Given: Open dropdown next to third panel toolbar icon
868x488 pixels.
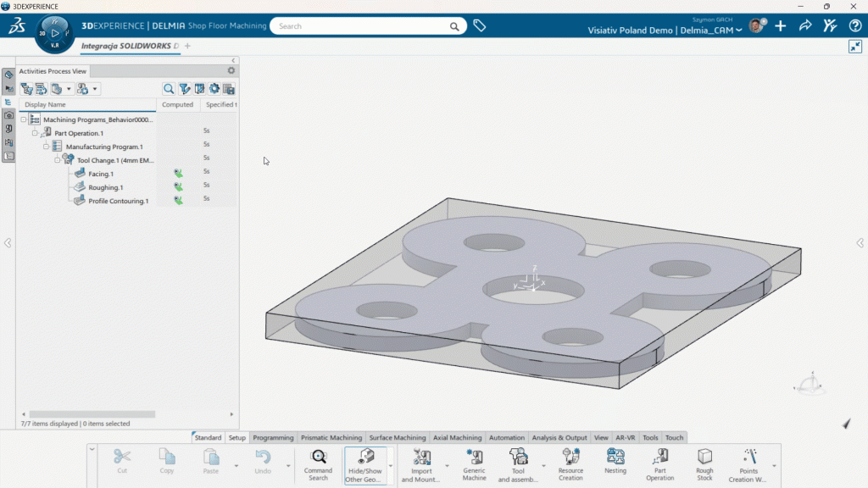Looking at the screenshot, I should pos(69,88).
